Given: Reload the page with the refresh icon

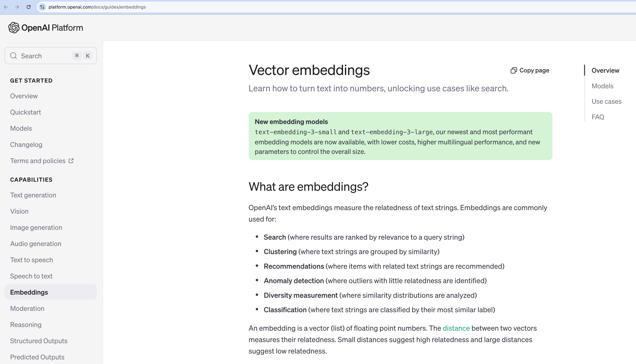Looking at the screenshot, I should point(29,7).
